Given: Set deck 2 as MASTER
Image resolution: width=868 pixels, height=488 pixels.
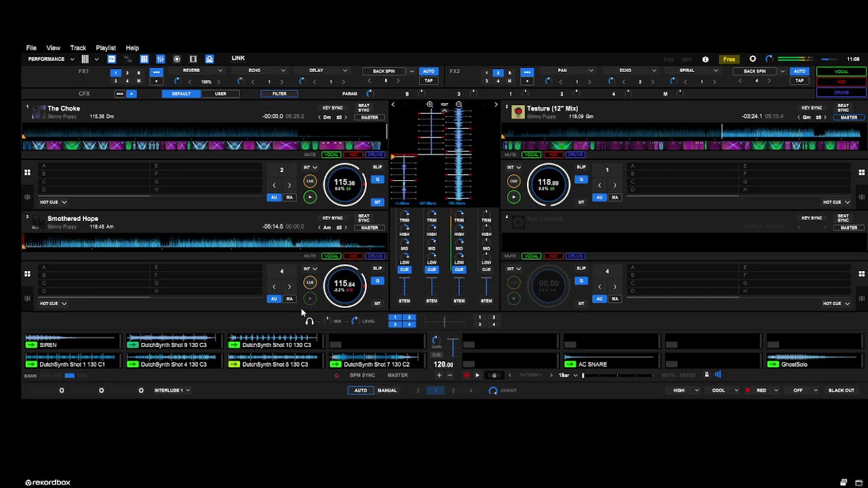Looking at the screenshot, I should tap(849, 117).
